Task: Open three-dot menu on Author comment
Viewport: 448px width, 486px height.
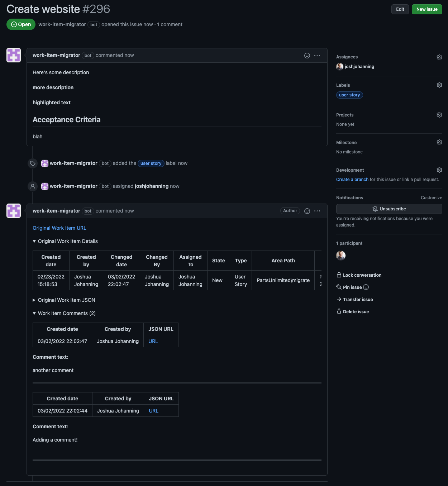Action: [317, 211]
